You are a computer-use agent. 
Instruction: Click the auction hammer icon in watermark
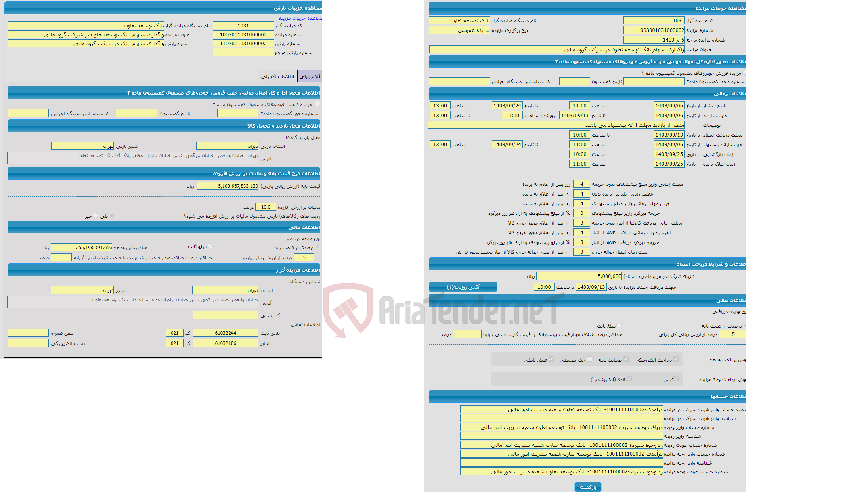tap(348, 311)
